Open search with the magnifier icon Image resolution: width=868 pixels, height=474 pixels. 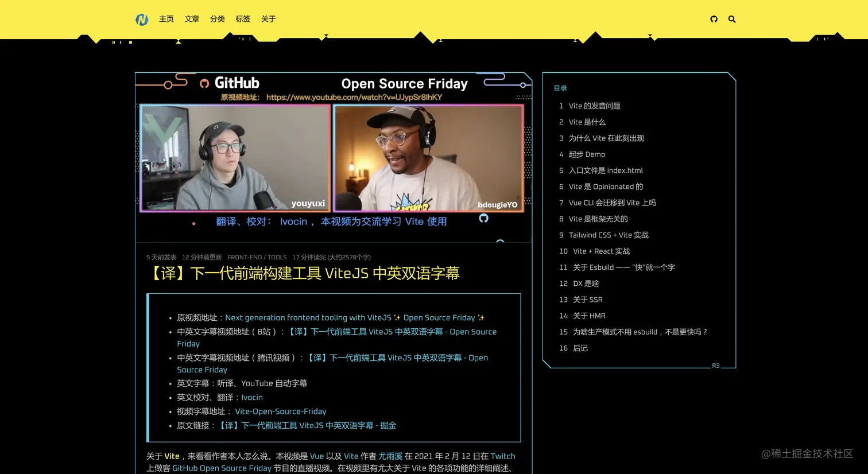click(x=732, y=19)
